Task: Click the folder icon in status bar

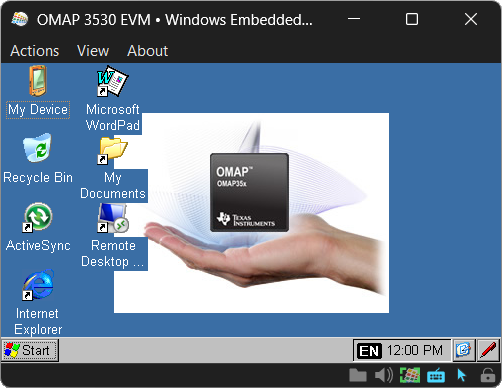Action: tap(358, 375)
